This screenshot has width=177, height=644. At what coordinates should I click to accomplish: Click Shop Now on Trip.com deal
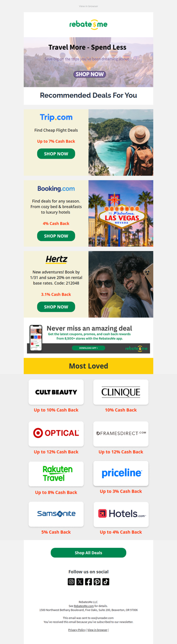click(56, 154)
